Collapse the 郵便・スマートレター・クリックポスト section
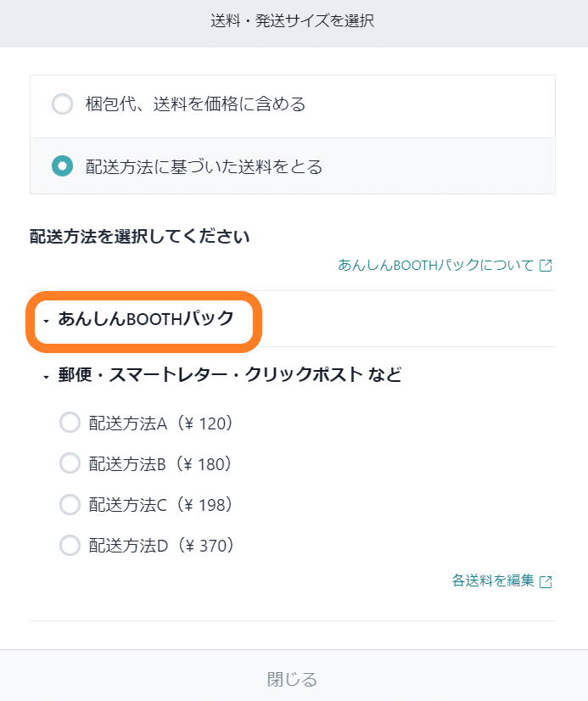Screen dimensions: 588x701 [x=229, y=375]
